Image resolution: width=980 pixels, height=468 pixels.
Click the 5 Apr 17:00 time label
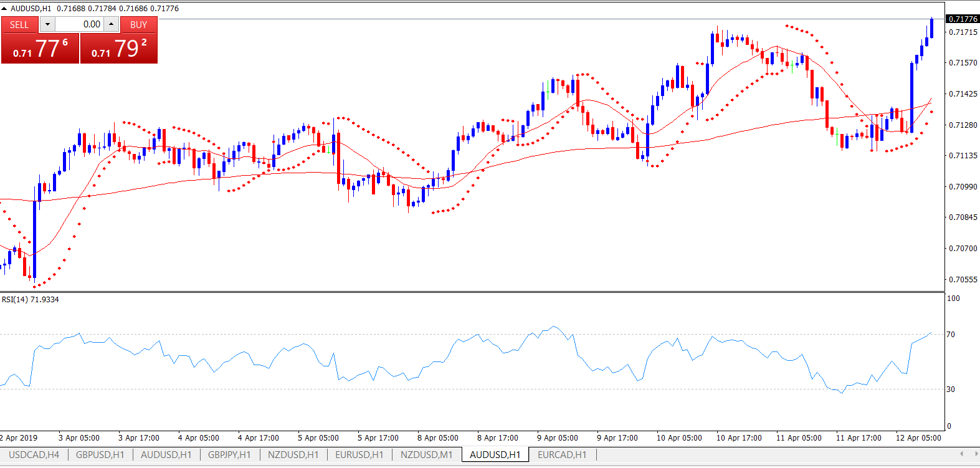378,438
